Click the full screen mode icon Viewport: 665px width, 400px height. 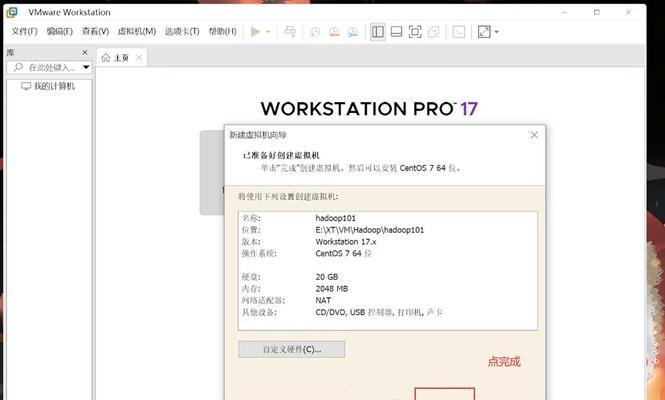click(x=415, y=32)
